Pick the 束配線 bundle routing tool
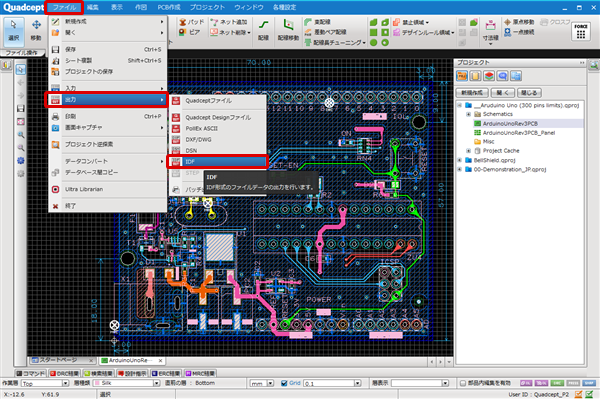Screen dimensions: 600x399 coord(318,22)
